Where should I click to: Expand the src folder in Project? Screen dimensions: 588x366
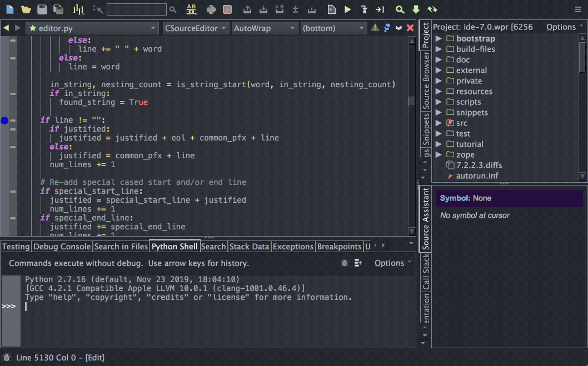(x=438, y=123)
